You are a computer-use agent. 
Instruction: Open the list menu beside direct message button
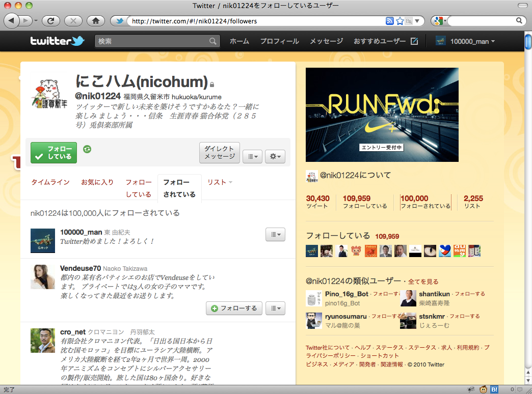252,156
